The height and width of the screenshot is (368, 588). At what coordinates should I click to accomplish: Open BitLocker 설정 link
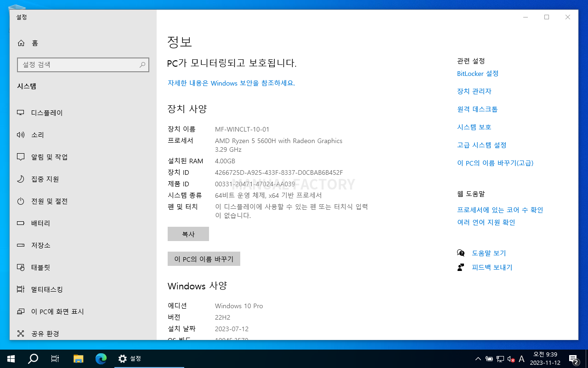click(x=478, y=74)
